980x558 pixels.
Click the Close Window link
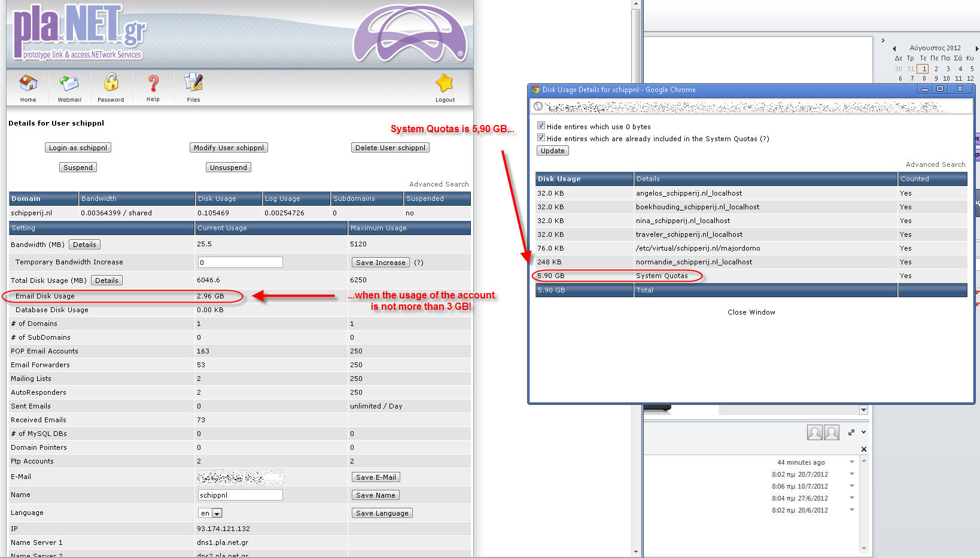click(751, 312)
